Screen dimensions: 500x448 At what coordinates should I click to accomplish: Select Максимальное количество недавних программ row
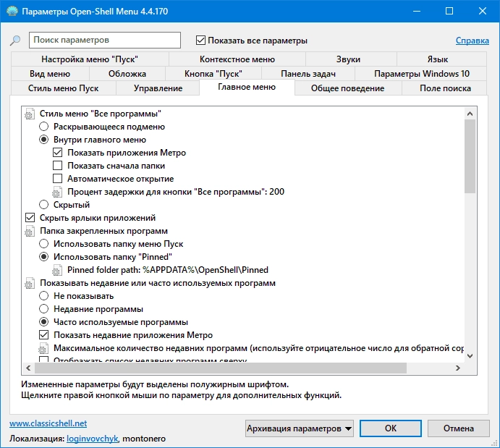[x=258, y=348]
